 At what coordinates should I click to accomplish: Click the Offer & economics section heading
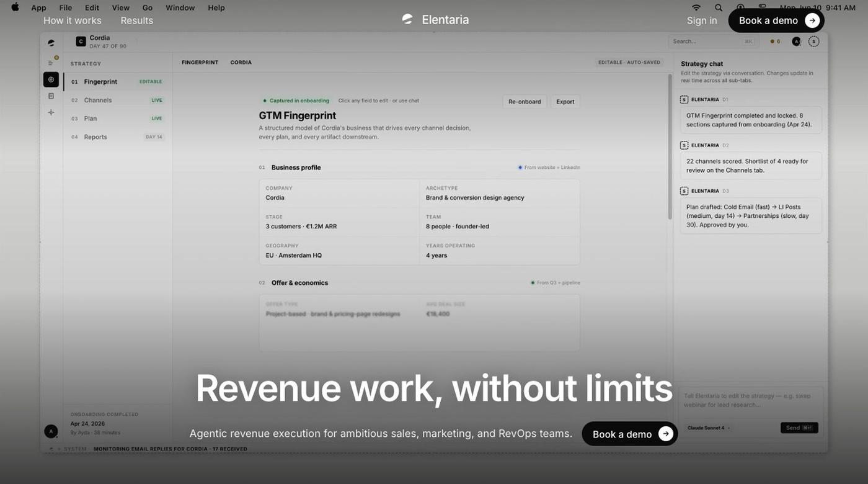(x=299, y=283)
